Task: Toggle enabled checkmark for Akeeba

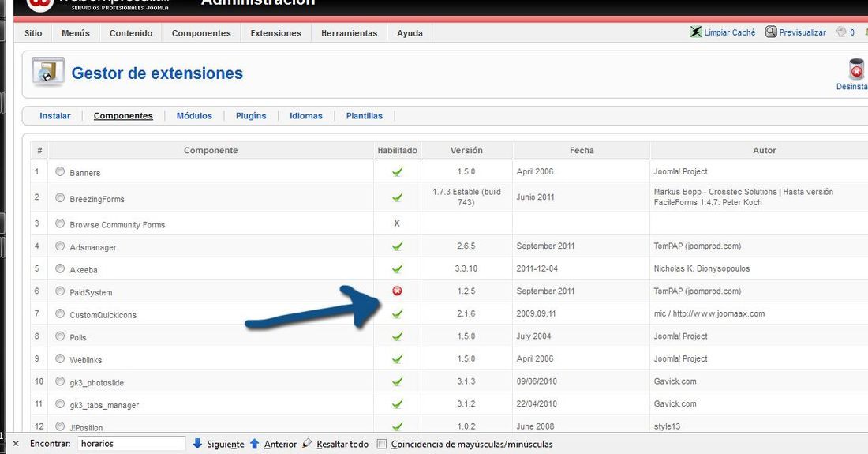Action: 397,268
